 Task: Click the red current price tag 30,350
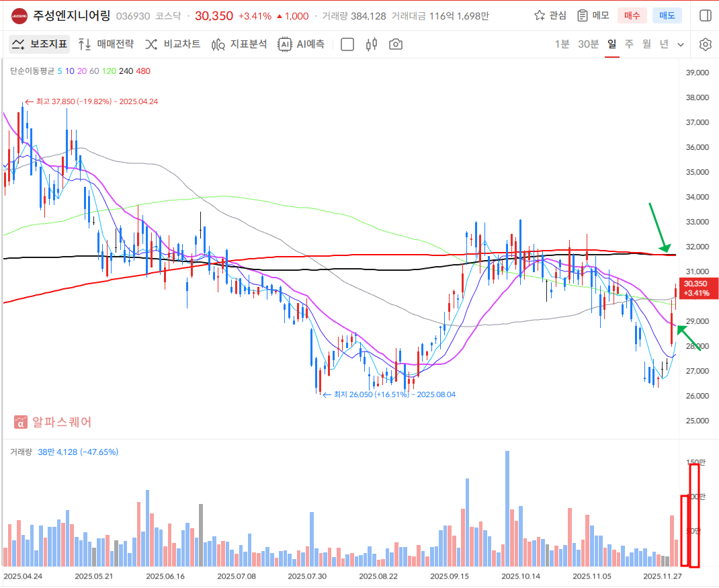coord(697,288)
